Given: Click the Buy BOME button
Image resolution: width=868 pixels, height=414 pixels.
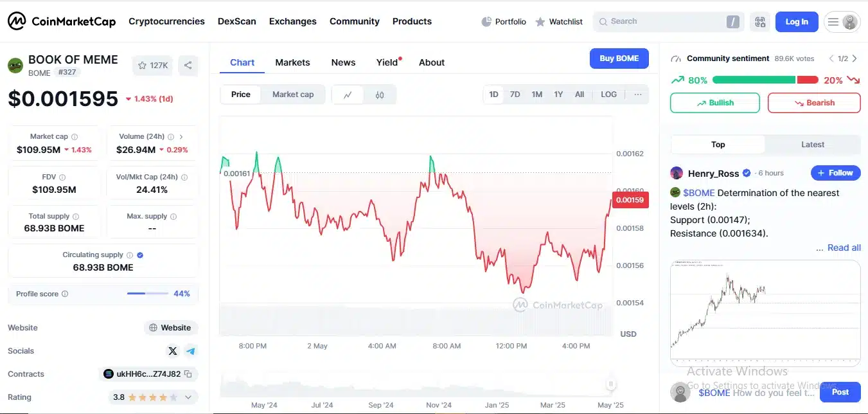Looking at the screenshot, I should 619,59.
